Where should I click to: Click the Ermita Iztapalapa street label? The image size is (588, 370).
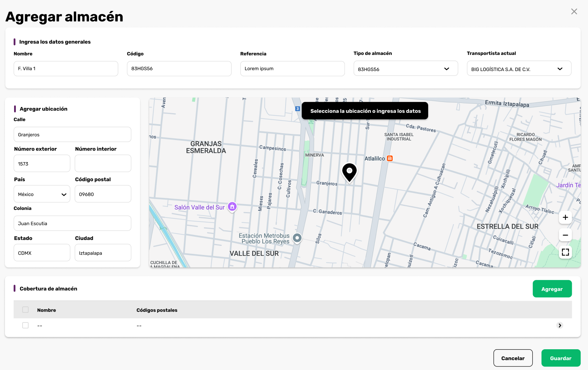pyautogui.click(x=507, y=103)
